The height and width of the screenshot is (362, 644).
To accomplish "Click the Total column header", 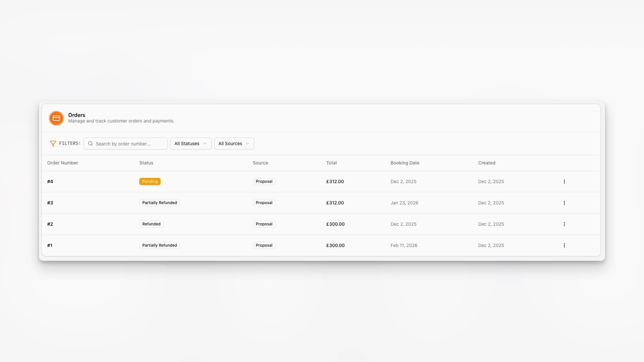I will point(331,163).
